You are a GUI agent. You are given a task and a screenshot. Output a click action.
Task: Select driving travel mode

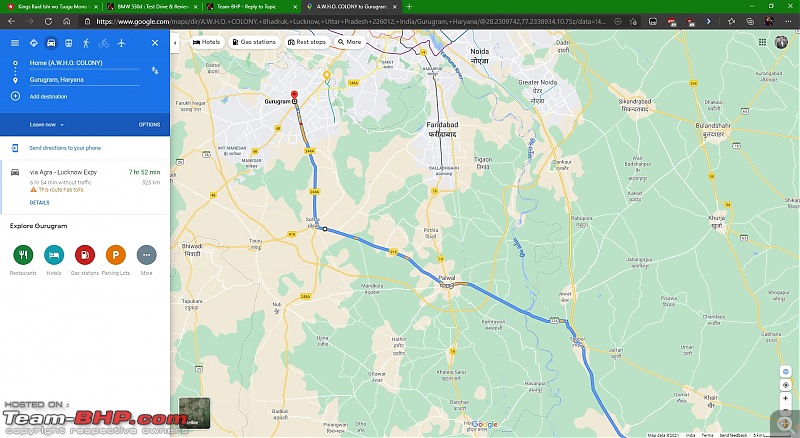coord(51,43)
